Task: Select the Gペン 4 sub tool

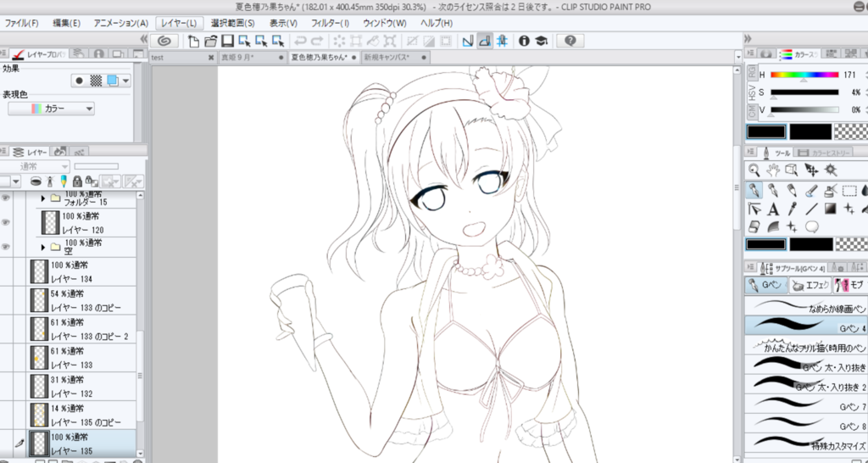Action: click(806, 325)
